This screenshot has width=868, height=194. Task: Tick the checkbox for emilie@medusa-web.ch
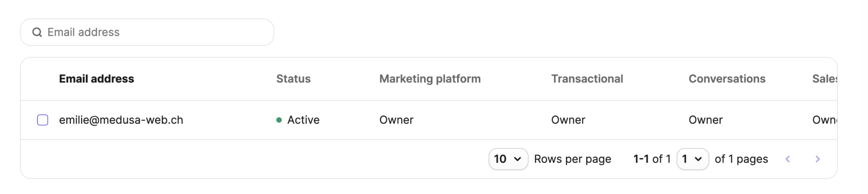(43, 120)
